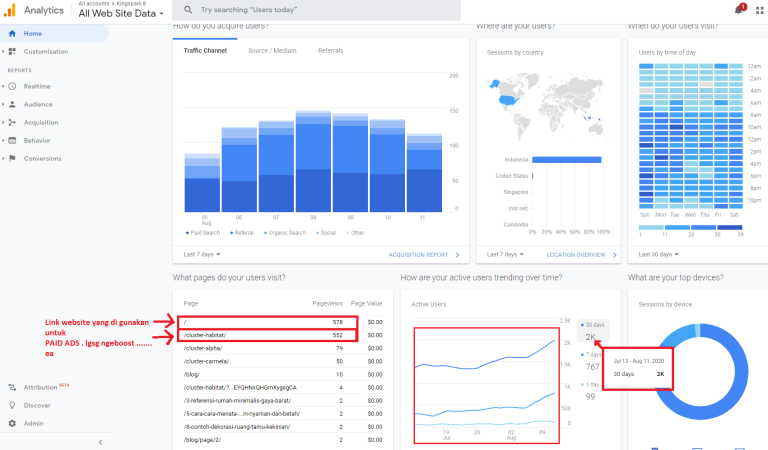Click the Discover lightbulb icon

pyautogui.click(x=12, y=405)
